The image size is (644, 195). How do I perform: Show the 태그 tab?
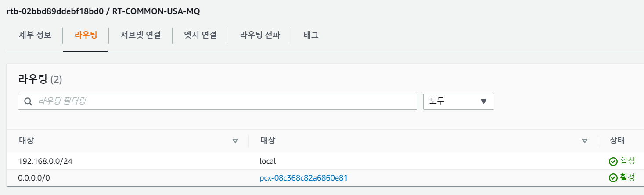point(311,35)
